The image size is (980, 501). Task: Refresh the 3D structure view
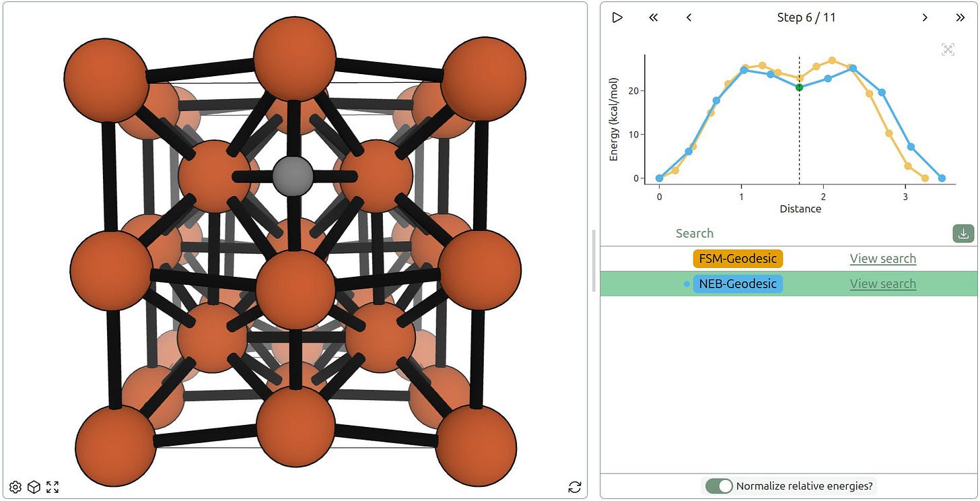click(x=574, y=487)
